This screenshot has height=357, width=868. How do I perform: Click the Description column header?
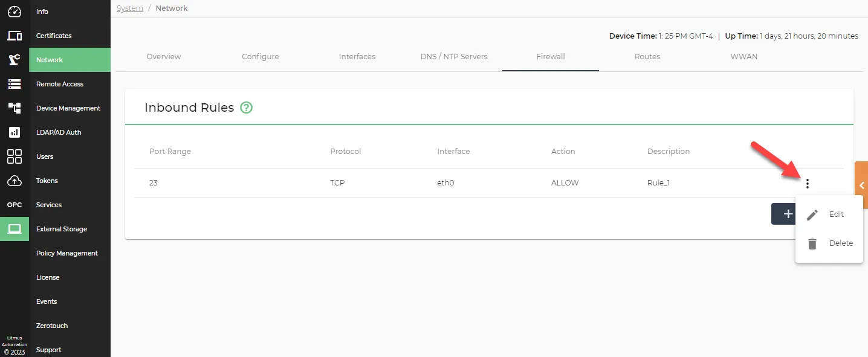point(669,152)
